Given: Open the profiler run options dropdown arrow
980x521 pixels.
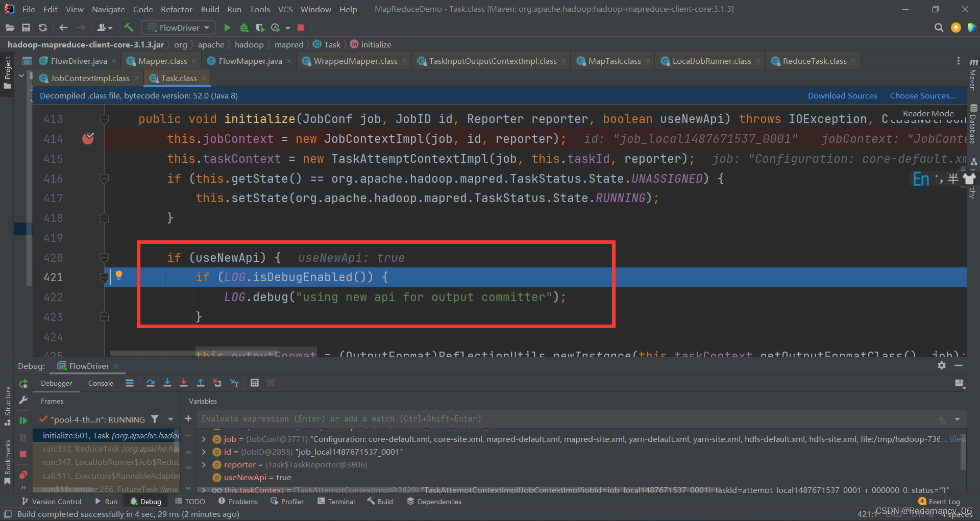Looking at the screenshot, I should click(x=288, y=28).
